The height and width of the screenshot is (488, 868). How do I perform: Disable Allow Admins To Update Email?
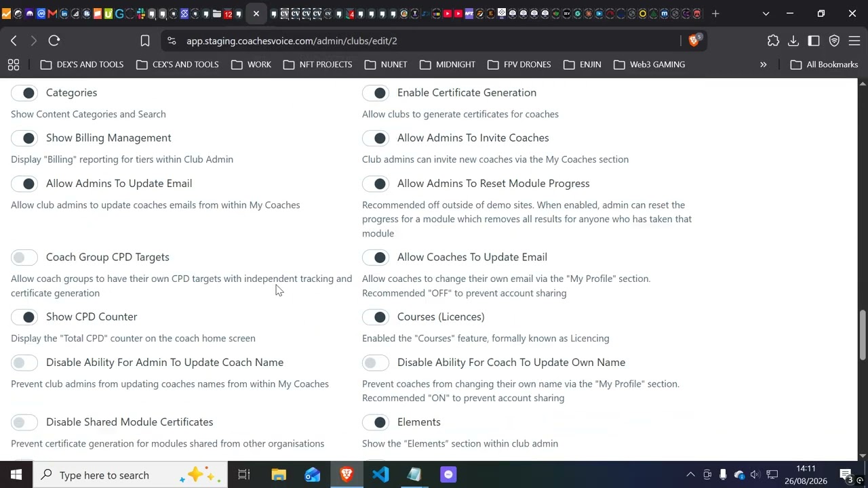pyautogui.click(x=24, y=184)
